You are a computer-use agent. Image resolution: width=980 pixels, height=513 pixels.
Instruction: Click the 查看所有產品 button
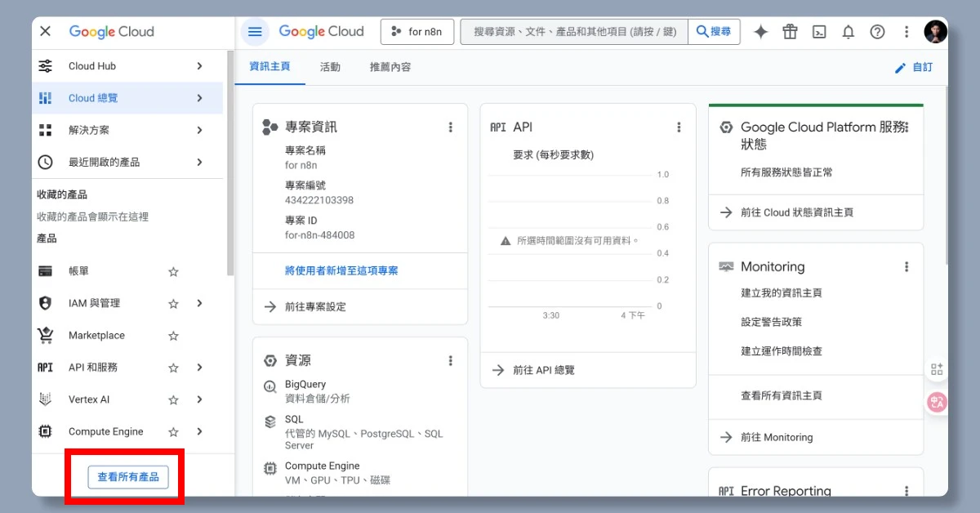[128, 477]
